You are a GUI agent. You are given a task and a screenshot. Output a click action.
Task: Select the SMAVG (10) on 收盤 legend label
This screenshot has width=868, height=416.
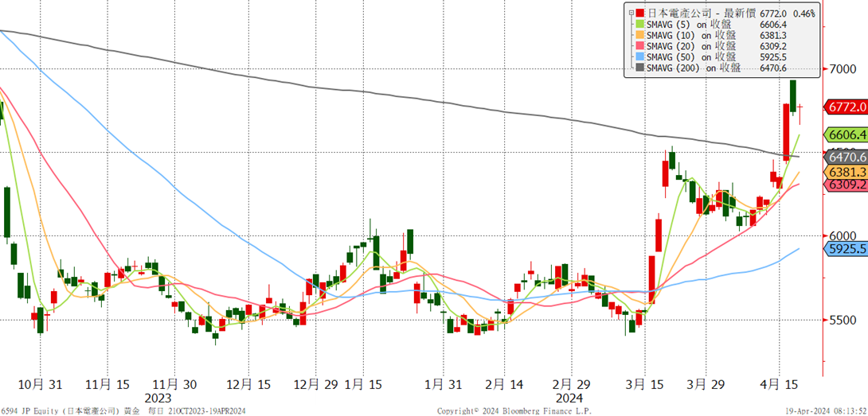point(691,36)
